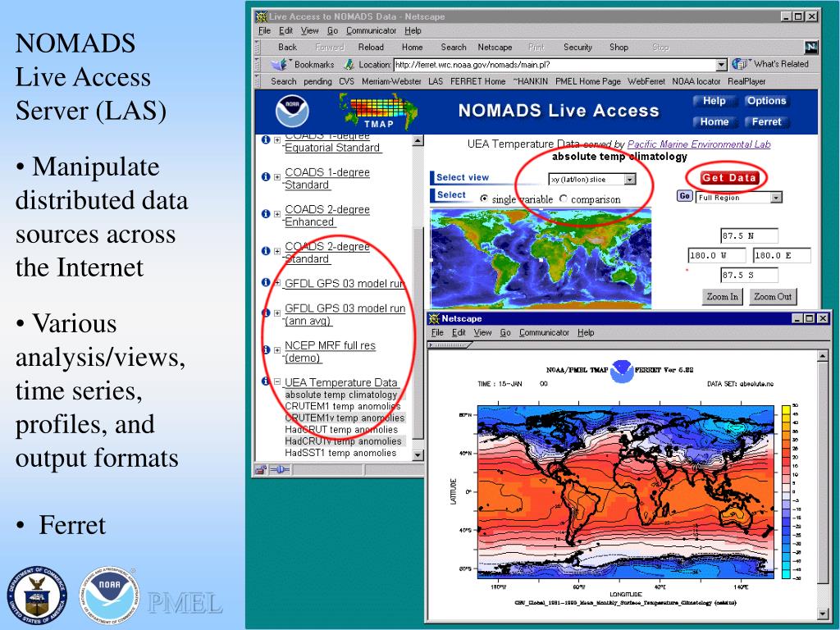
Task: Click the Go button next to region
Action: (684, 196)
